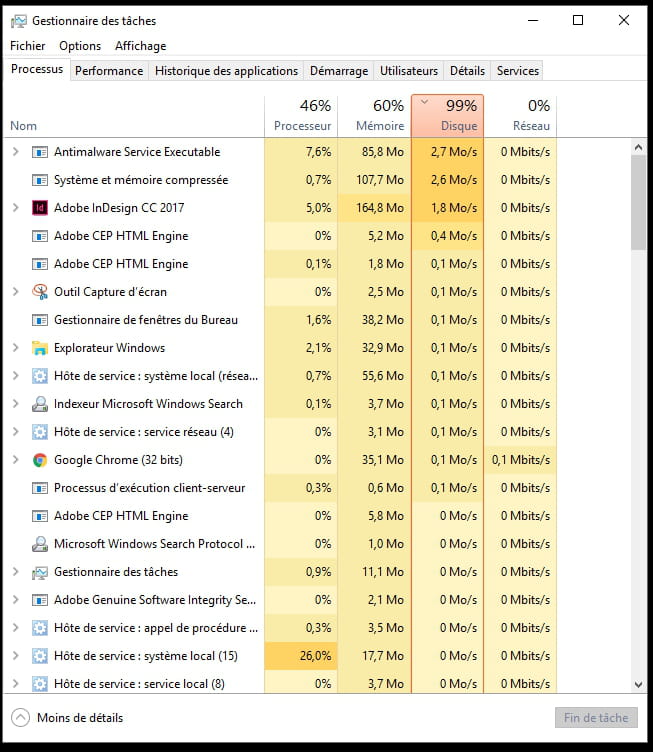Viewport: 653px width, 752px height.
Task: Expand Gestionnaire des tâches process row
Action: coord(15,572)
